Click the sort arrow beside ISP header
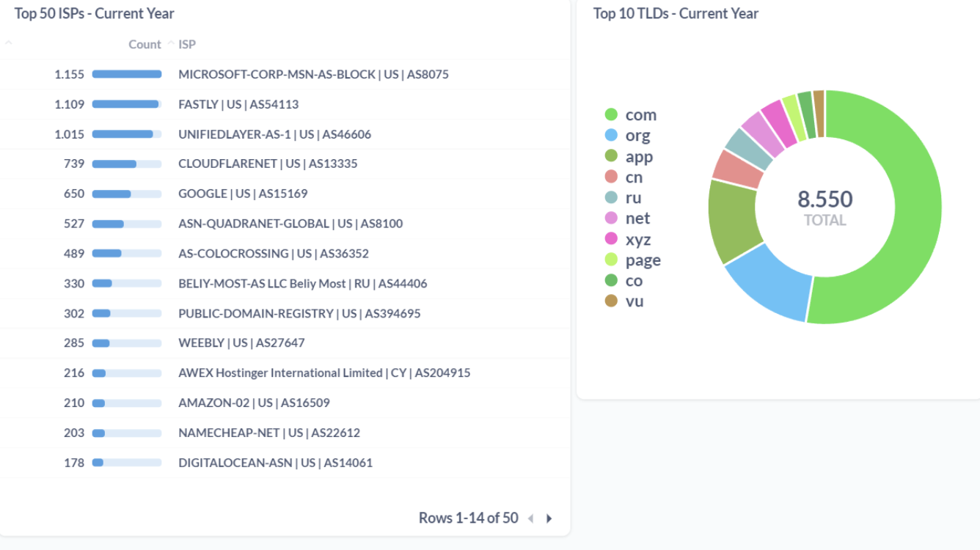 point(171,44)
